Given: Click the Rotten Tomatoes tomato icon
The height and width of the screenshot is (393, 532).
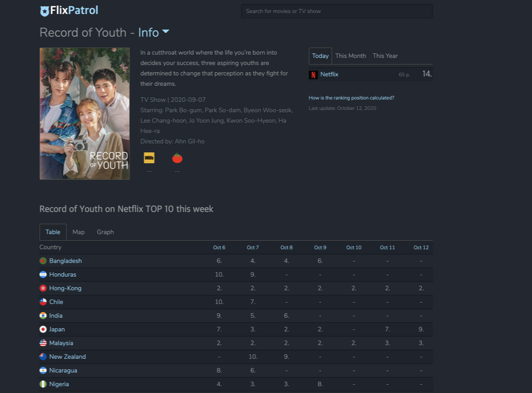Looking at the screenshot, I should [177, 158].
